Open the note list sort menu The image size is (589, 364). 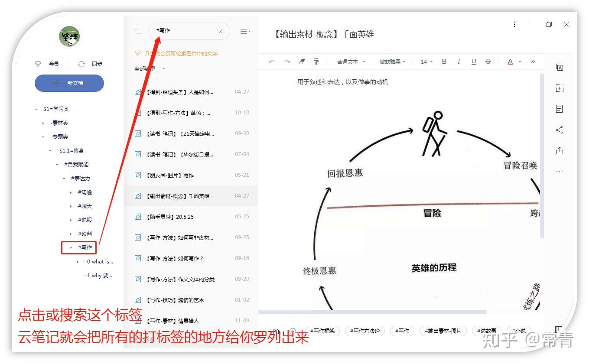click(245, 31)
